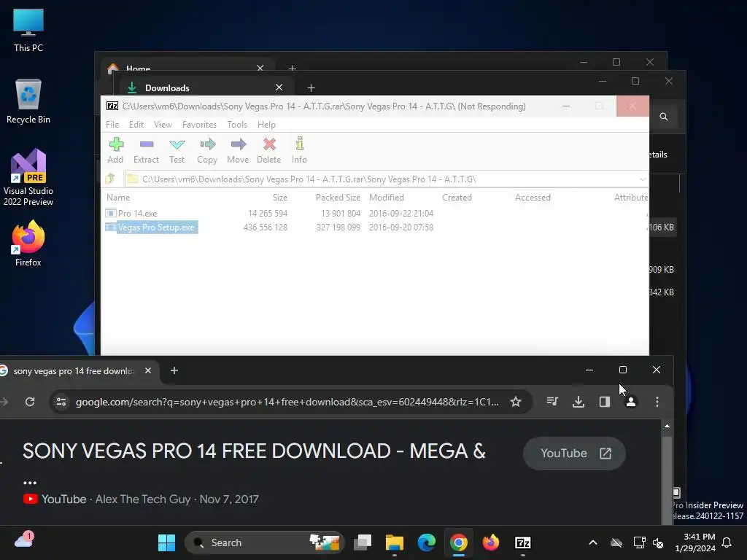Screen dimensions: 747x560
Task: Close the Chrome sony vegas search tab
Action: 148,370
